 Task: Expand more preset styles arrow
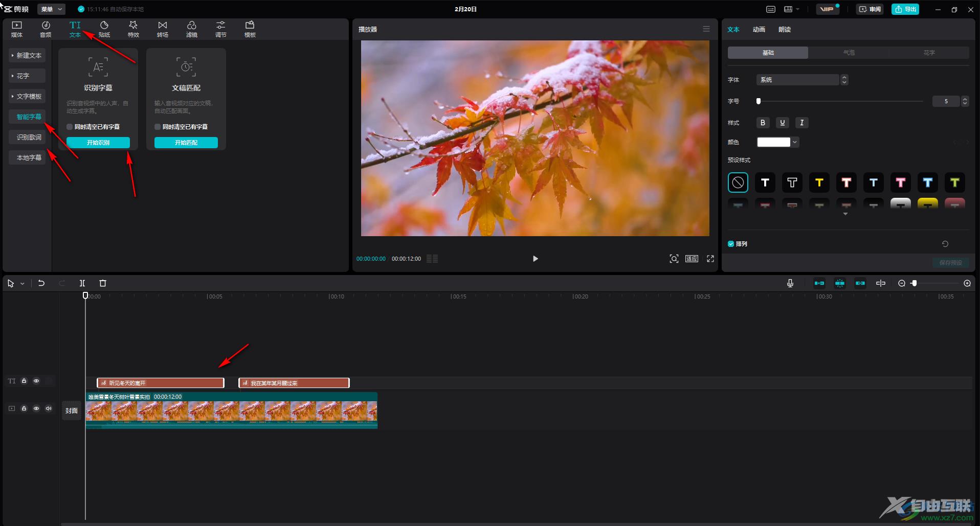(845, 214)
